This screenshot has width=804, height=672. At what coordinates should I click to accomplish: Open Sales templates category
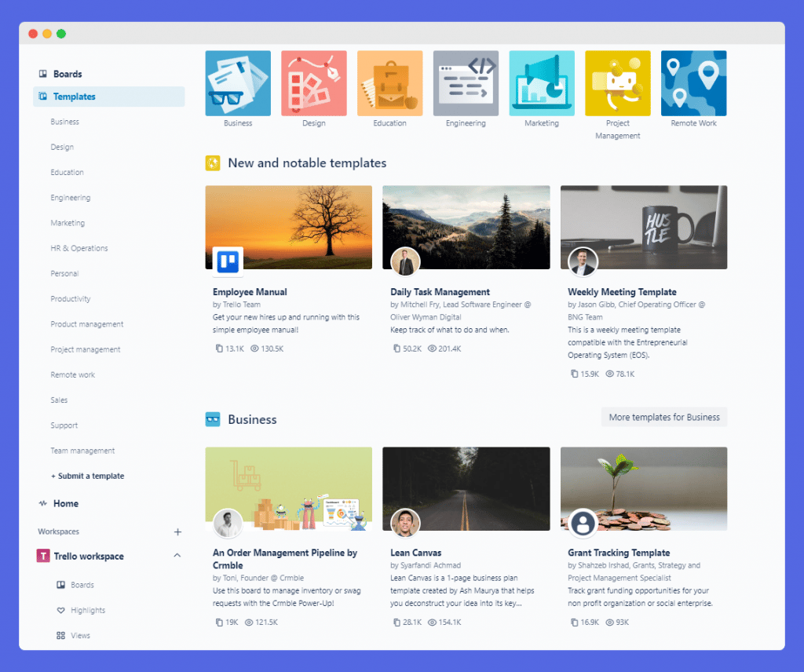(59, 400)
